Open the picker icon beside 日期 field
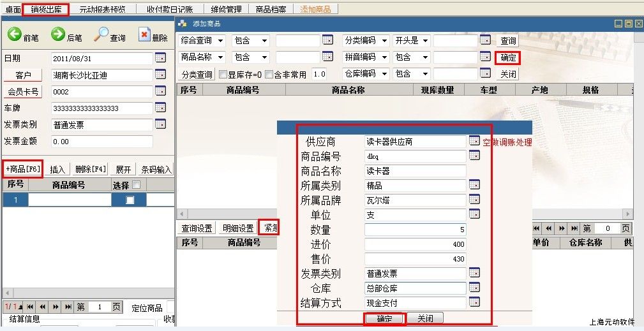 160,58
